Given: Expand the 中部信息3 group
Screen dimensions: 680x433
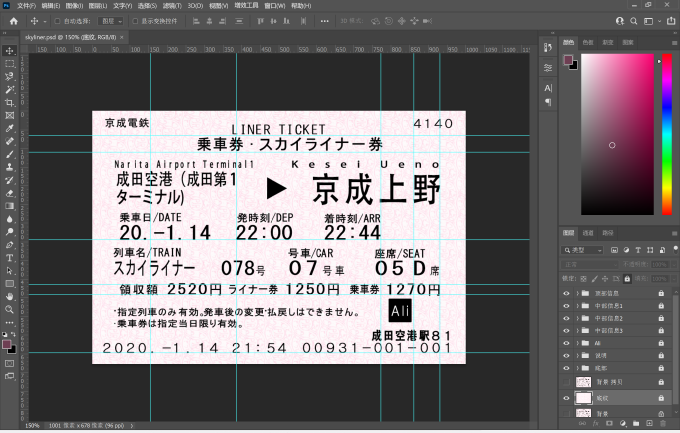Looking at the screenshot, I should (577, 331).
